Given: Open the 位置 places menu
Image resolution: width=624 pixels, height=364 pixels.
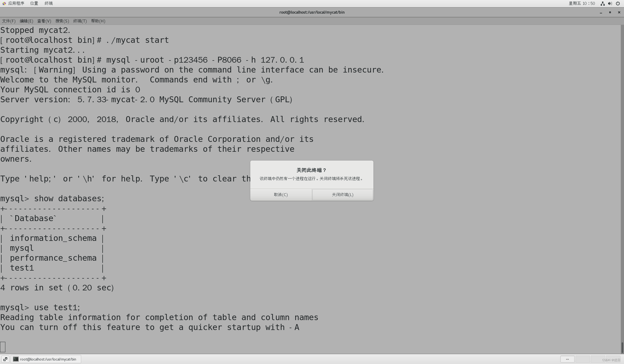Looking at the screenshot, I should 34,3.
